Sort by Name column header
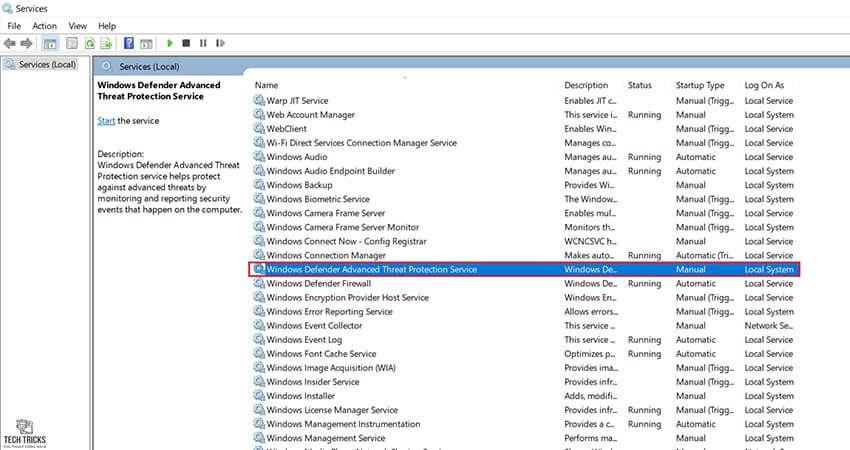 266,85
